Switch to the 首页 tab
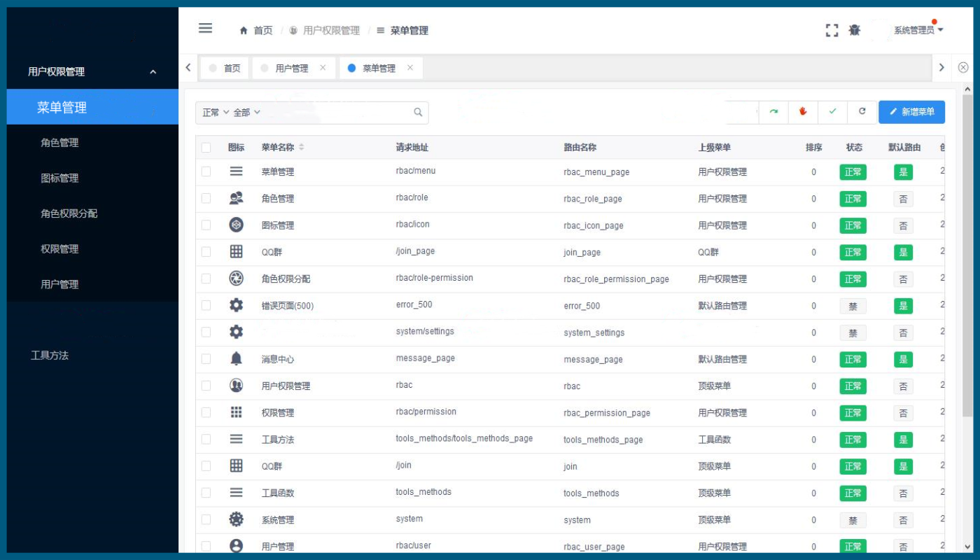The height and width of the screenshot is (560, 980). click(225, 68)
